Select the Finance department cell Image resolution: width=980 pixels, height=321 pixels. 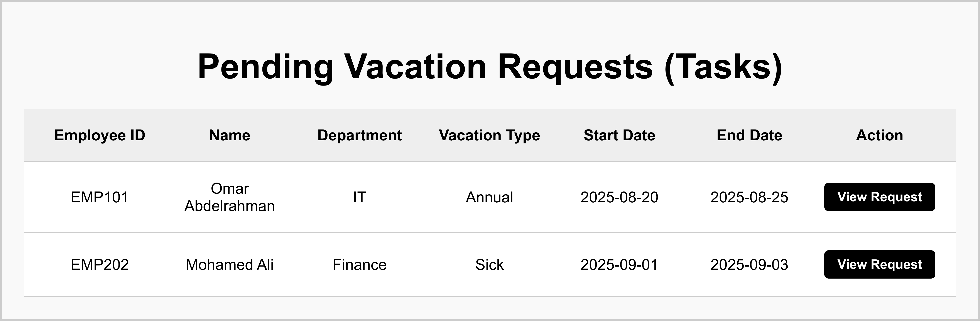[x=360, y=265]
